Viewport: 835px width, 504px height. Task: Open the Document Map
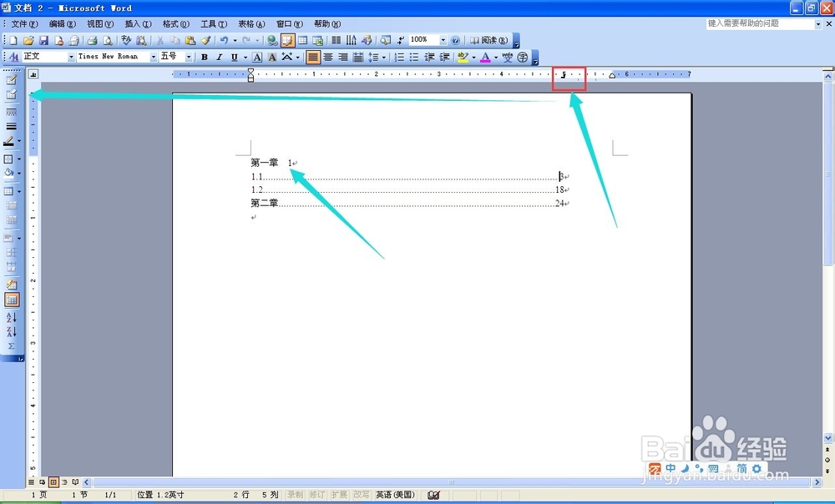386,40
